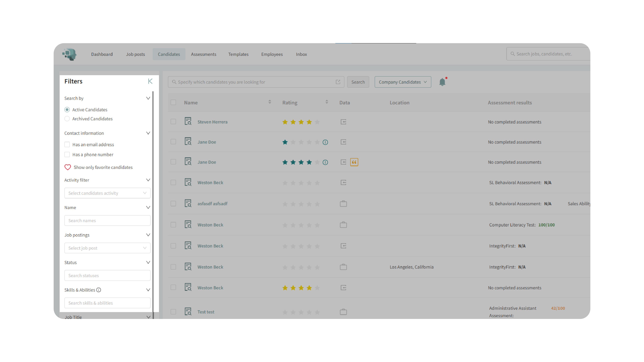The height and width of the screenshot is (362, 644).
Task: Click the notification bell icon
Action: pyautogui.click(x=442, y=82)
